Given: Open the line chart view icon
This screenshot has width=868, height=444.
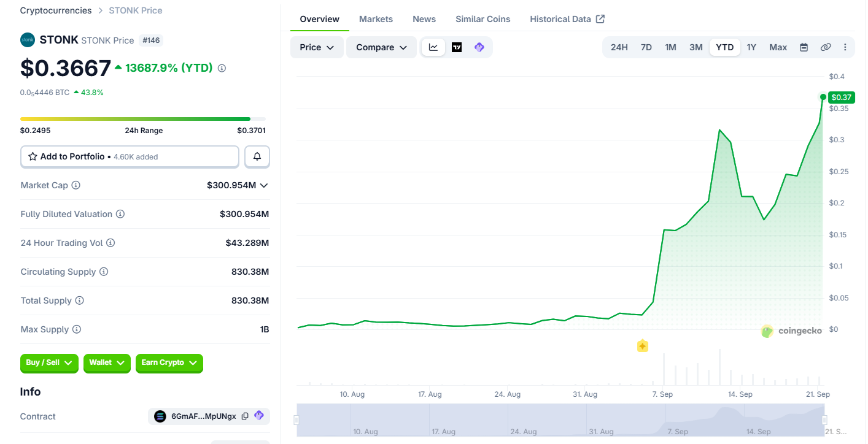Looking at the screenshot, I should coord(433,47).
